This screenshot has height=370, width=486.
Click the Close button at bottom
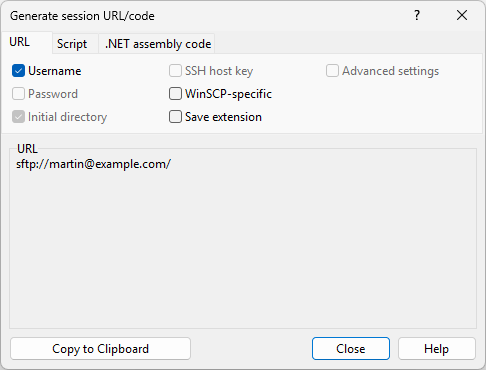[x=351, y=349]
